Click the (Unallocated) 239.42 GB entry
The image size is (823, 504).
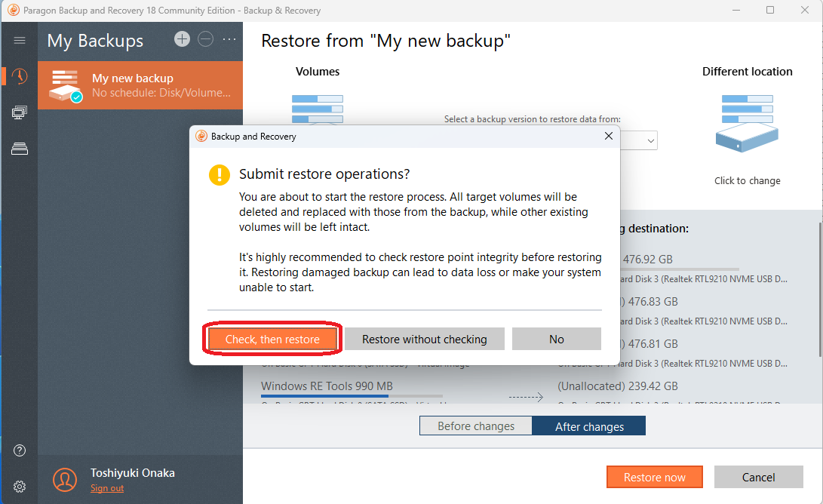pos(618,386)
